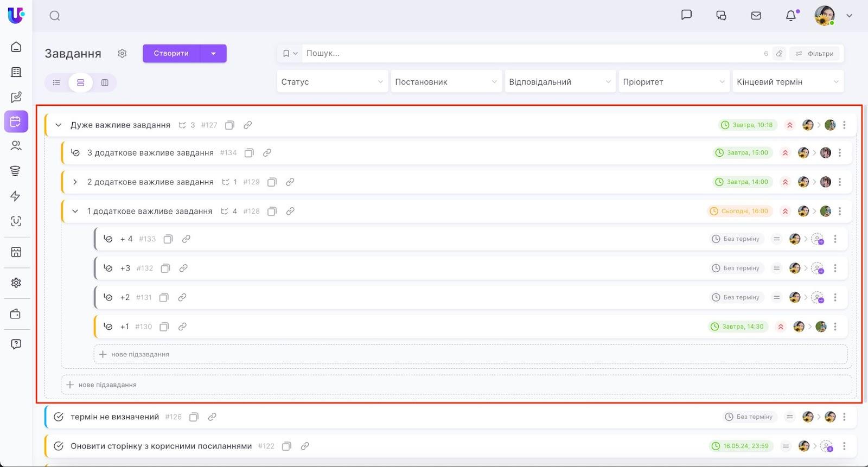This screenshot has height=467, width=868.
Task: Switch to the kanban board view
Action: [105, 83]
